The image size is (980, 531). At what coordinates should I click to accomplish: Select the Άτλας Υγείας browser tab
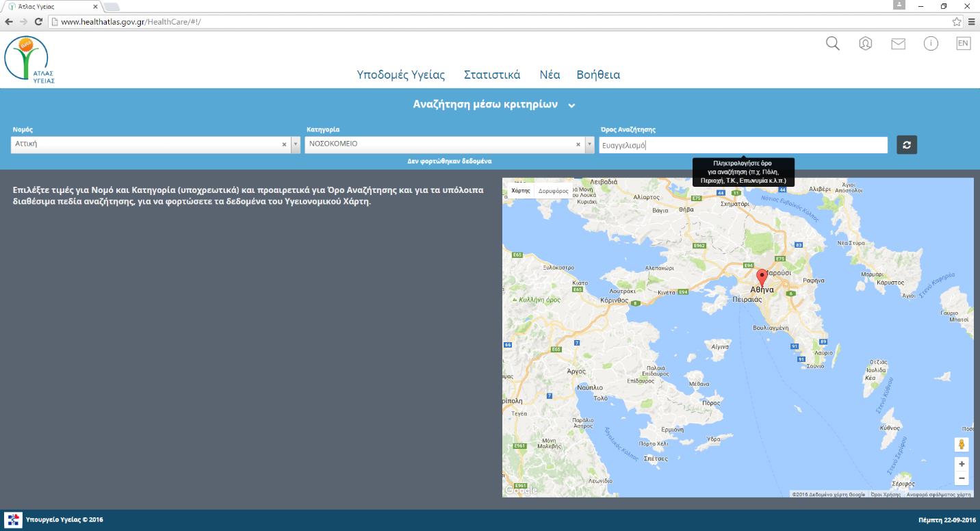click(x=51, y=6)
